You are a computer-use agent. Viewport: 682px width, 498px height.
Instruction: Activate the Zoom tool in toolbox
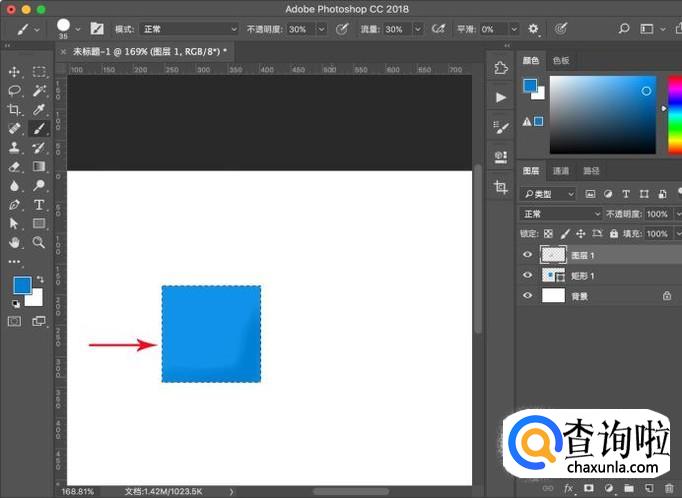39,242
